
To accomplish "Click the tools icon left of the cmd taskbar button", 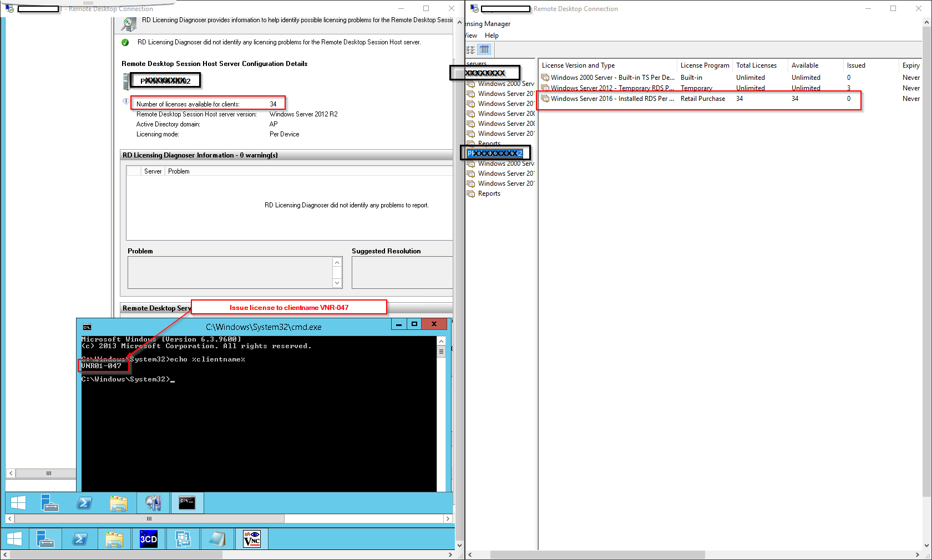I will tap(153, 503).
